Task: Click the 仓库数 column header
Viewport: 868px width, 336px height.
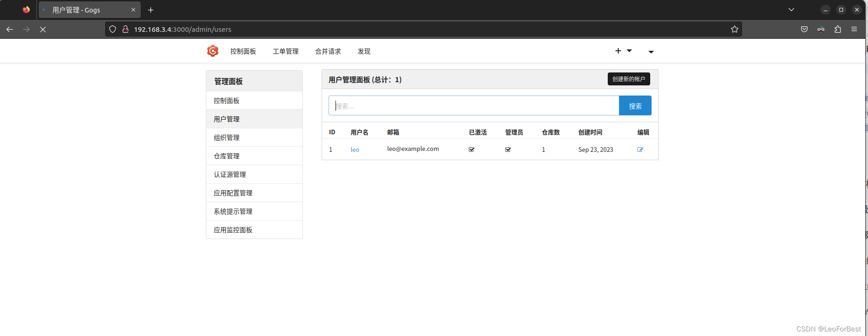Action: [551, 132]
